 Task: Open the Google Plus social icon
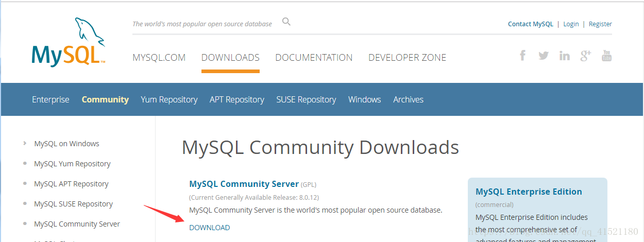pos(586,56)
